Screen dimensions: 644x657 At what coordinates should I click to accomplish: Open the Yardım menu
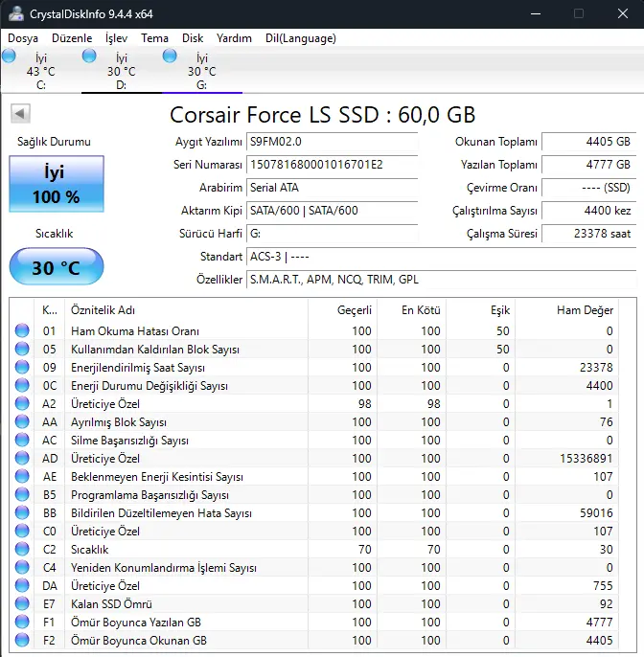pyautogui.click(x=234, y=38)
